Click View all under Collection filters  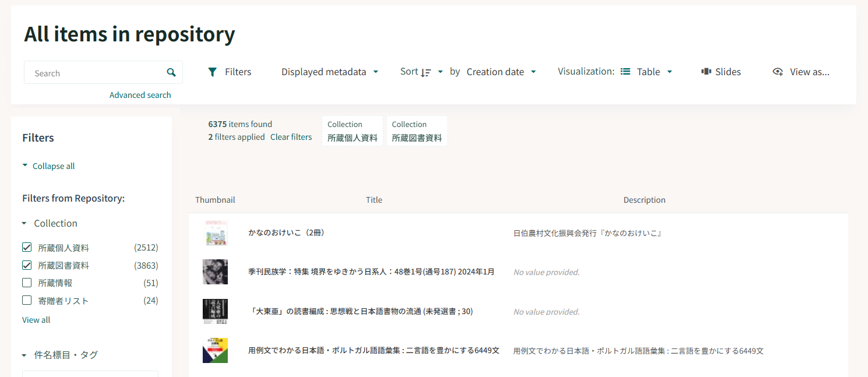[x=36, y=320]
